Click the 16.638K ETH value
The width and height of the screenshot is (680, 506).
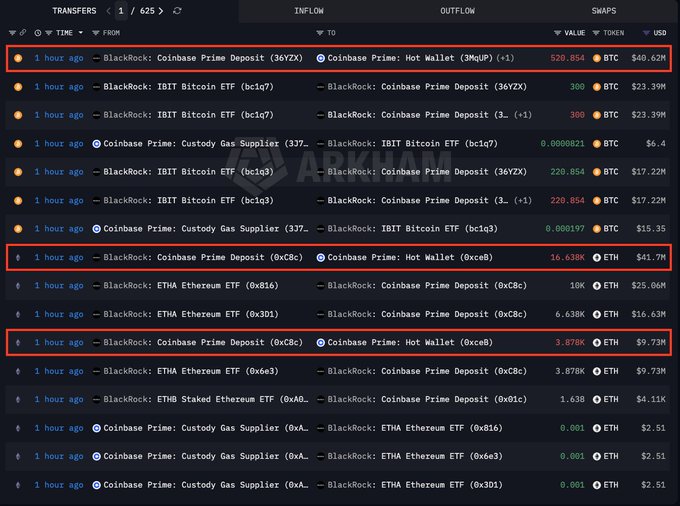coord(567,257)
